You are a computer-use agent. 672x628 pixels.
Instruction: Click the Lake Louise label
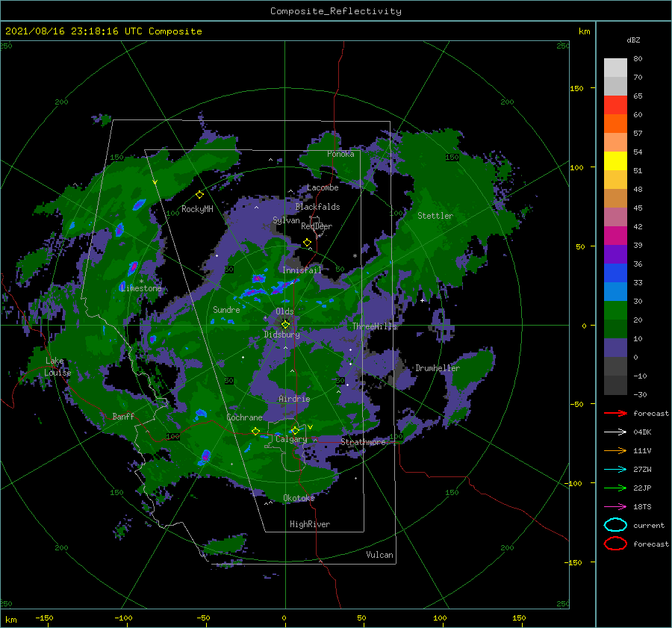click(57, 367)
